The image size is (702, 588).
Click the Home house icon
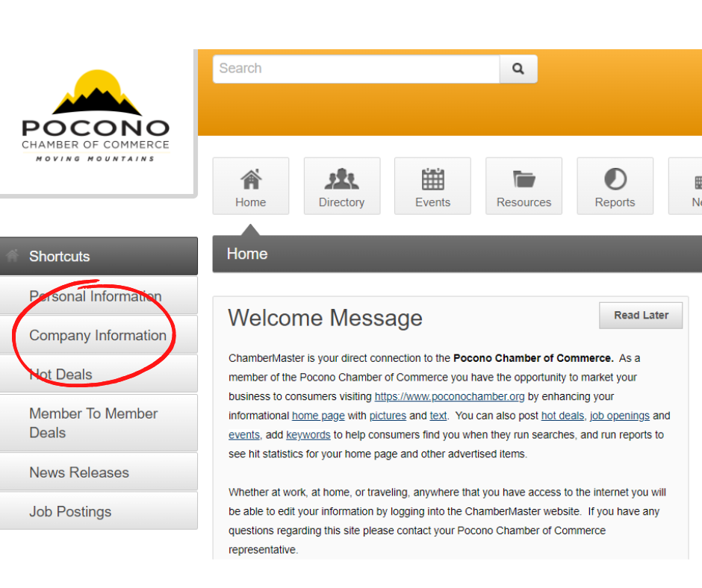tap(250, 179)
